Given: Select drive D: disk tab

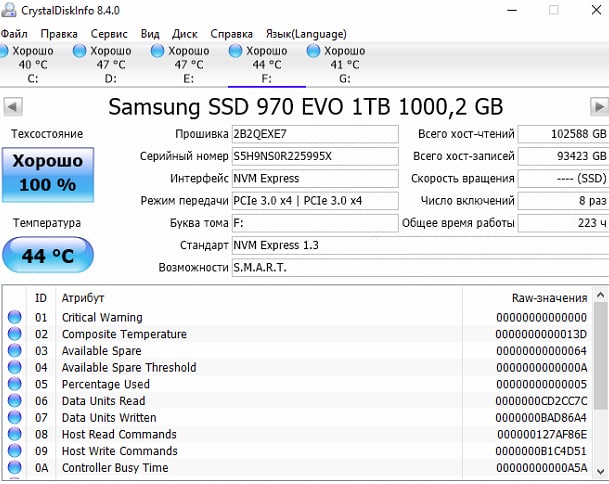Looking at the screenshot, I should coord(111,64).
